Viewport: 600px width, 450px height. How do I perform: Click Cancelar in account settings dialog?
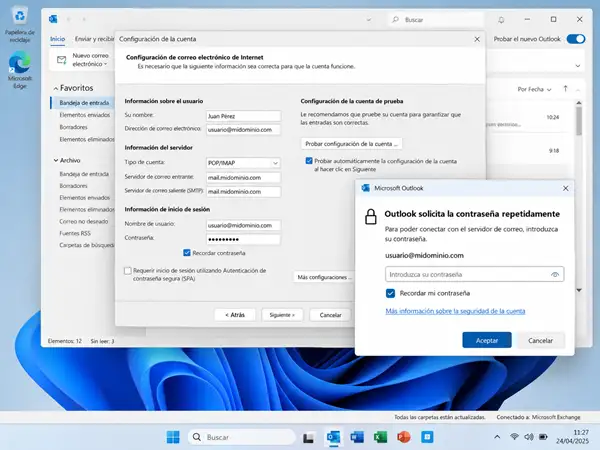pos(330,315)
